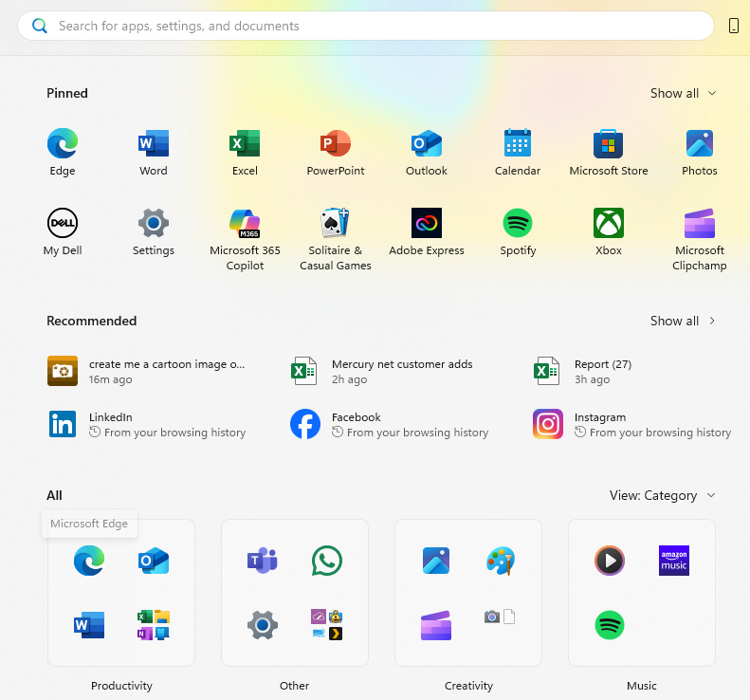
Task: Open Spotify in Music group
Action: pyautogui.click(x=610, y=625)
